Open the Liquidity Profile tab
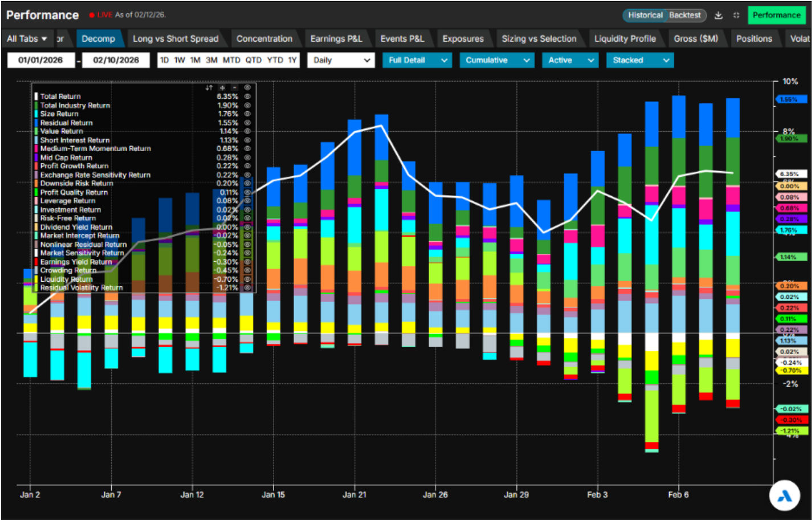Image resolution: width=812 pixels, height=520 pixels. 625,39
